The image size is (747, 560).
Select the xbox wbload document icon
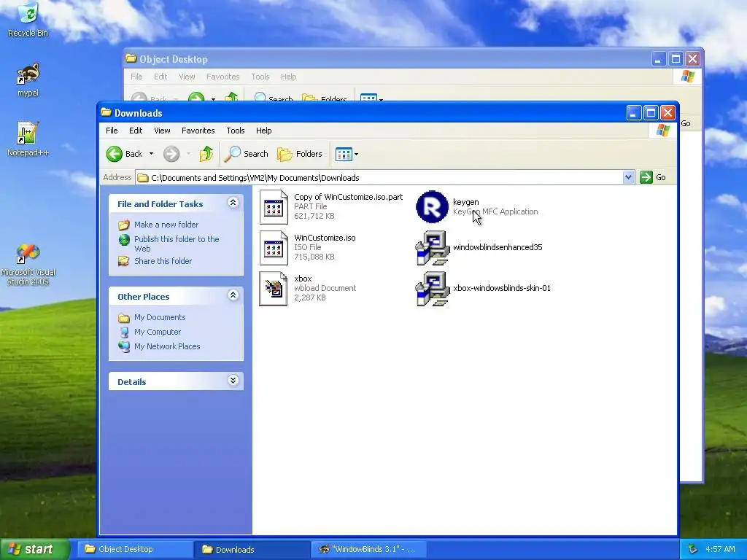(274, 289)
